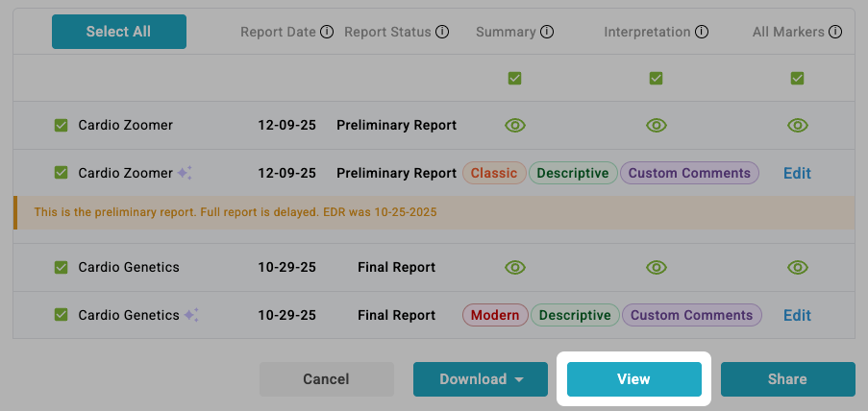Click the Report Status info icon
868x411 pixels.
[x=442, y=32]
